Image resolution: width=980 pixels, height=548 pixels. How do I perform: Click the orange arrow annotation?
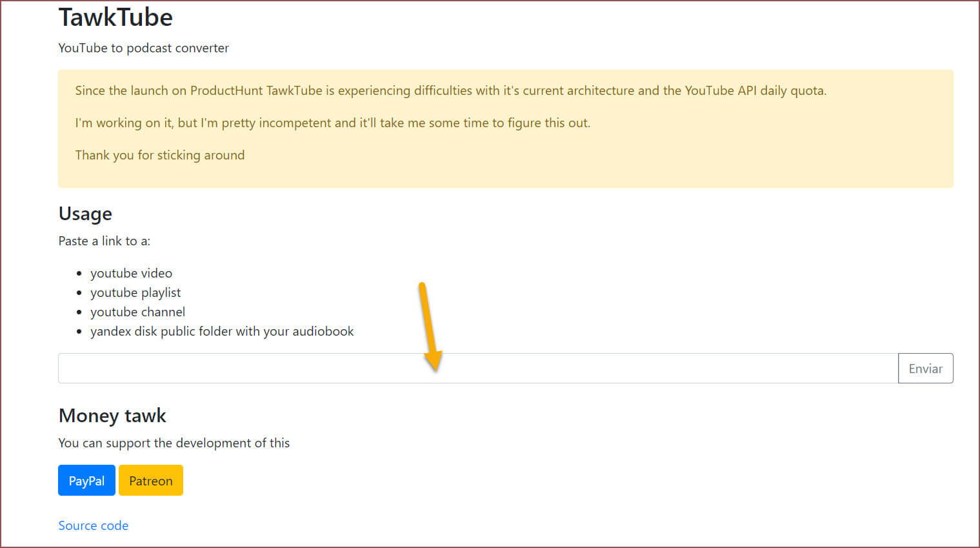point(430,327)
